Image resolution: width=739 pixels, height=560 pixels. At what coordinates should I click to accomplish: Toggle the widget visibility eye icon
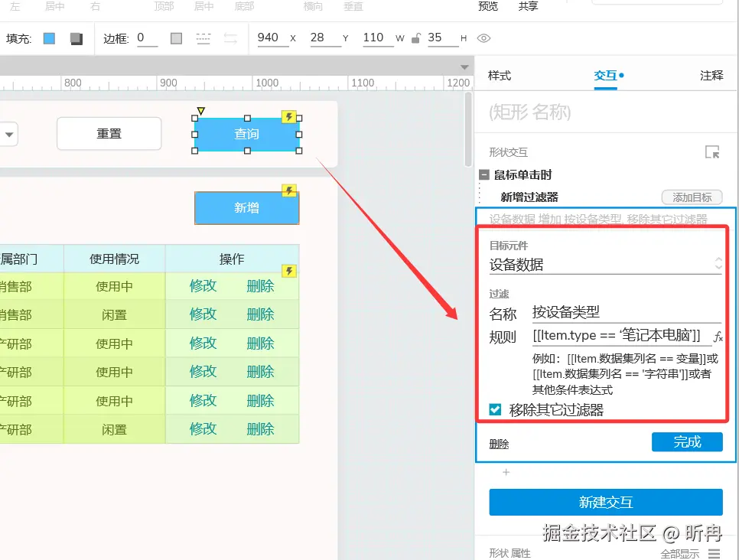483,38
